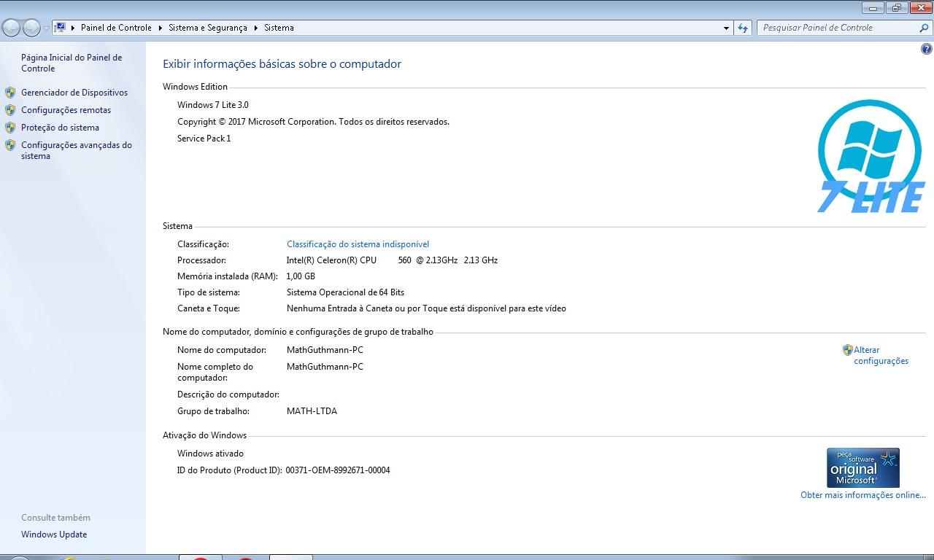This screenshot has height=560, width=934.
Task: Click the Exibir informações básicas sobre o computador heading
Action: [x=282, y=64]
